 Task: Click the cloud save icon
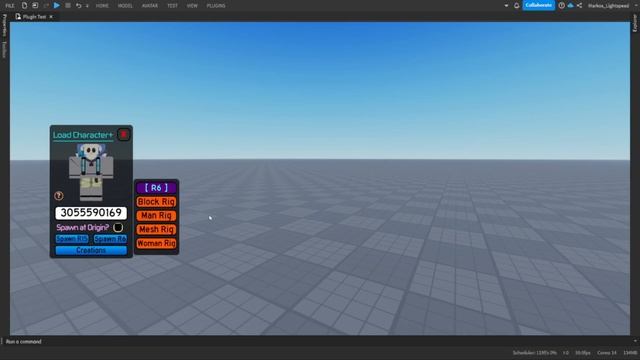tap(571, 6)
